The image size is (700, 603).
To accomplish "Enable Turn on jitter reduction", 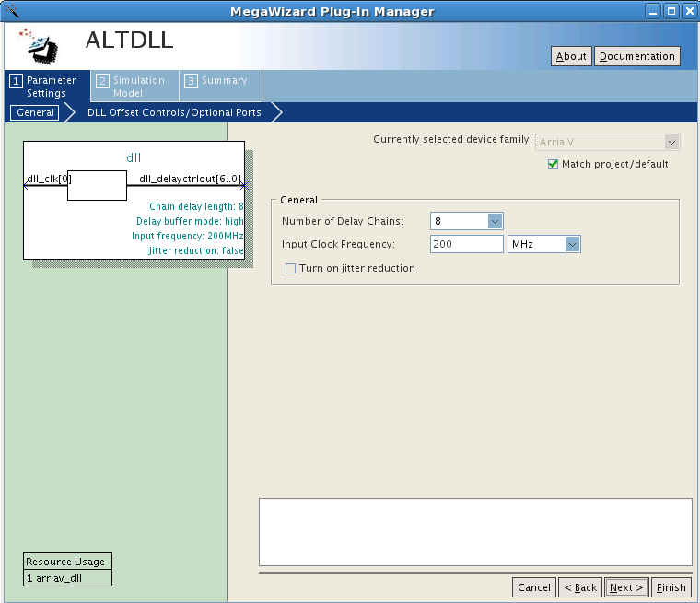I will coord(290,268).
